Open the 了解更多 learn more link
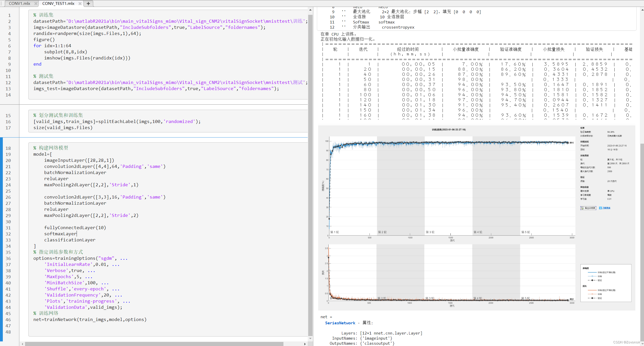Viewport: 644px width, 346px height. (x=606, y=208)
